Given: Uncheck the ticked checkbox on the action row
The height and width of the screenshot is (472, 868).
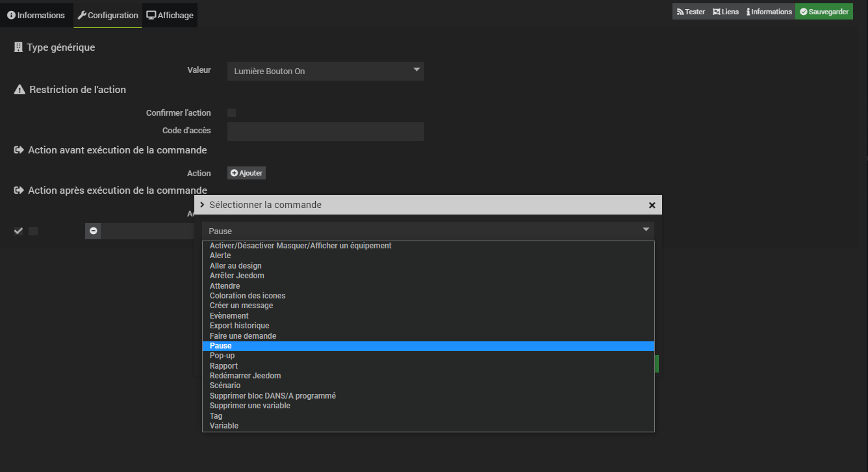Looking at the screenshot, I should tap(18, 231).
